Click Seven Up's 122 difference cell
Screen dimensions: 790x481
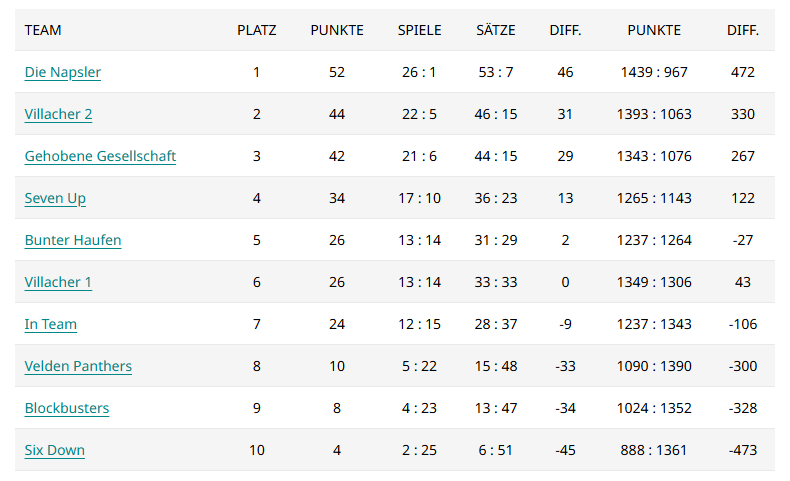(x=743, y=198)
